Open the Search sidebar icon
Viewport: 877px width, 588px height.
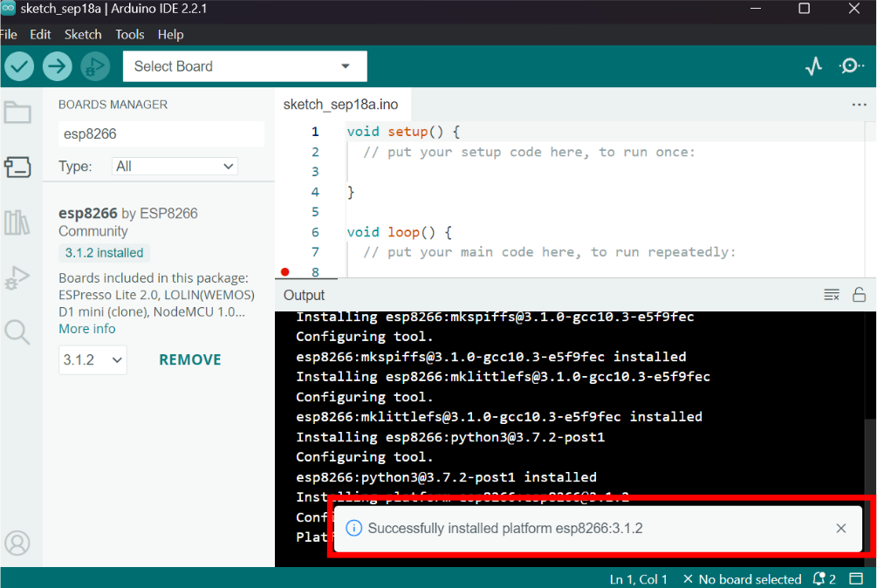[17, 332]
